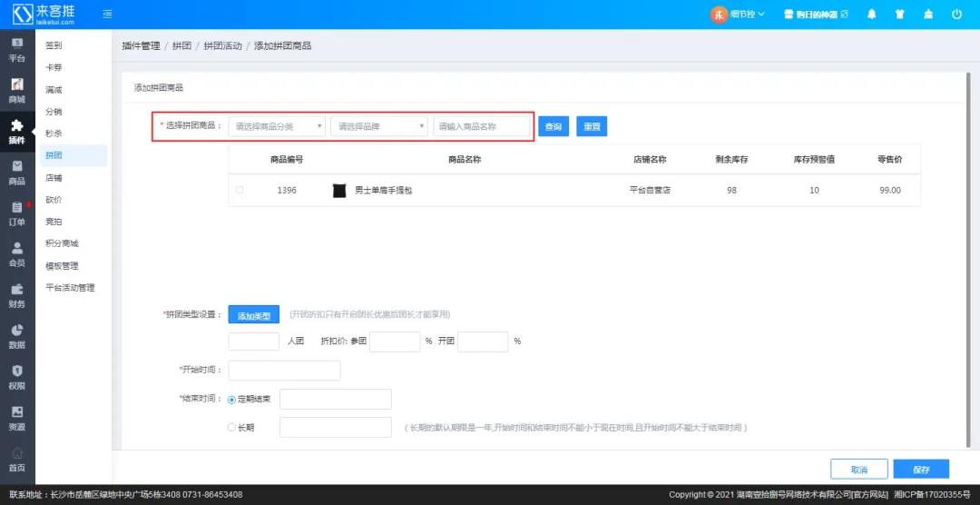The image size is (980, 505).
Task: Focus the 开团 discount percentage input
Action: [x=483, y=342]
